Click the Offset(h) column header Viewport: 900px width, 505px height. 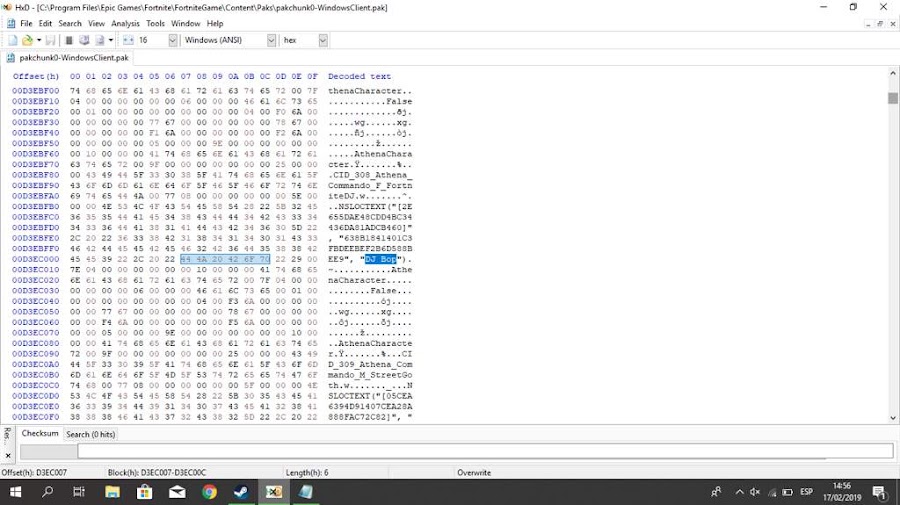[x=36, y=76]
